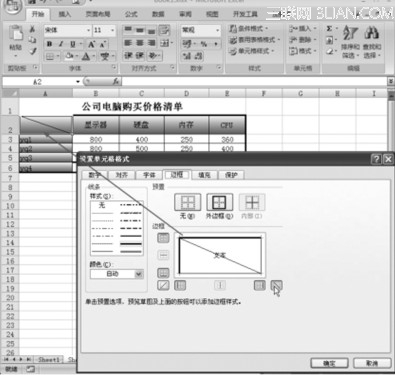Open the Page Layout (页面布局) ribbon tab

point(98,14)
